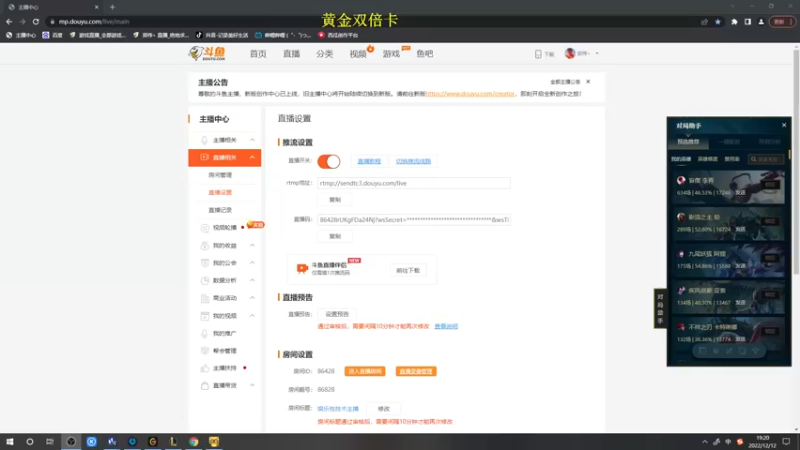The image size is (800, 450).
Task: Click the chart icon beside 数据分析
Action: 205,280
